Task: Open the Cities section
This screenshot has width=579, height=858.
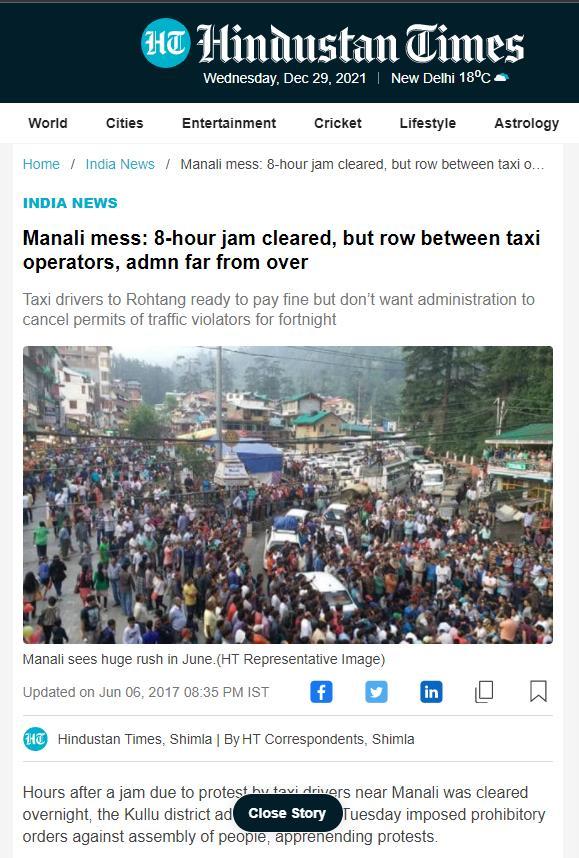Action: pos(124,123)
